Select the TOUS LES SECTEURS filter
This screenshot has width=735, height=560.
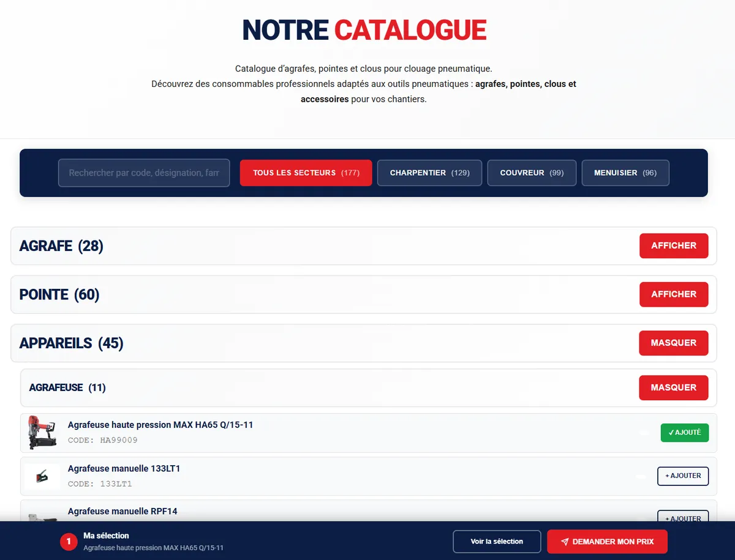306,173
